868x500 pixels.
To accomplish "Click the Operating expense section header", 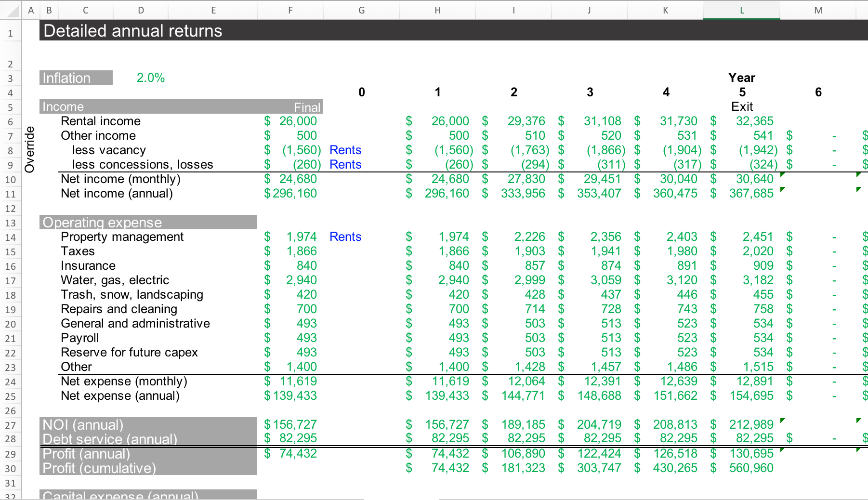I will tap(148, 222).
